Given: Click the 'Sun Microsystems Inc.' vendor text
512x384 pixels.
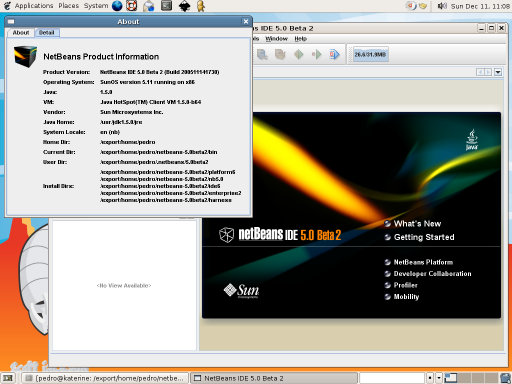Looking at the screenshot, I should [x=131, y=112].
